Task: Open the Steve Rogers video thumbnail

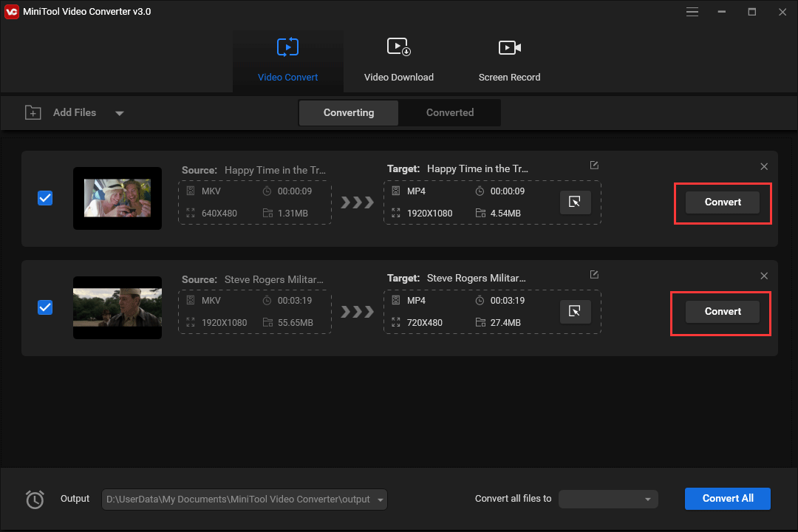Action: coord(117,307)
